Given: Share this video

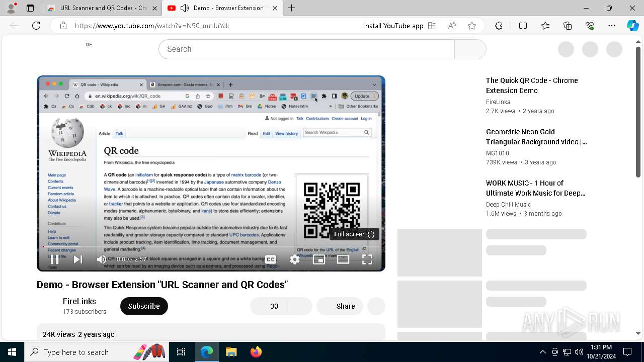Looking at the screenshot, I should point(340,306).
